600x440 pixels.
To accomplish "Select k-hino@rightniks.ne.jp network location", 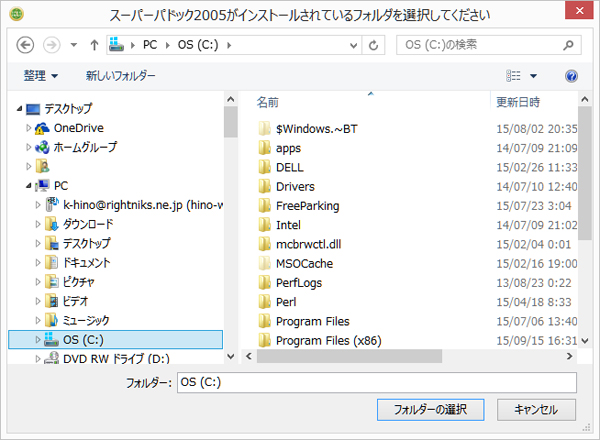I will point(143,205).
